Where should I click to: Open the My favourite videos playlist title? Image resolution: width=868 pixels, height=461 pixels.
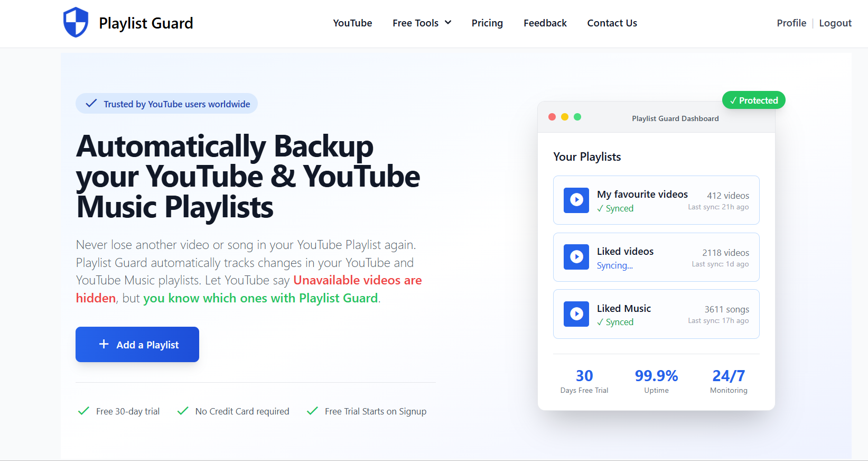point(642,194)
